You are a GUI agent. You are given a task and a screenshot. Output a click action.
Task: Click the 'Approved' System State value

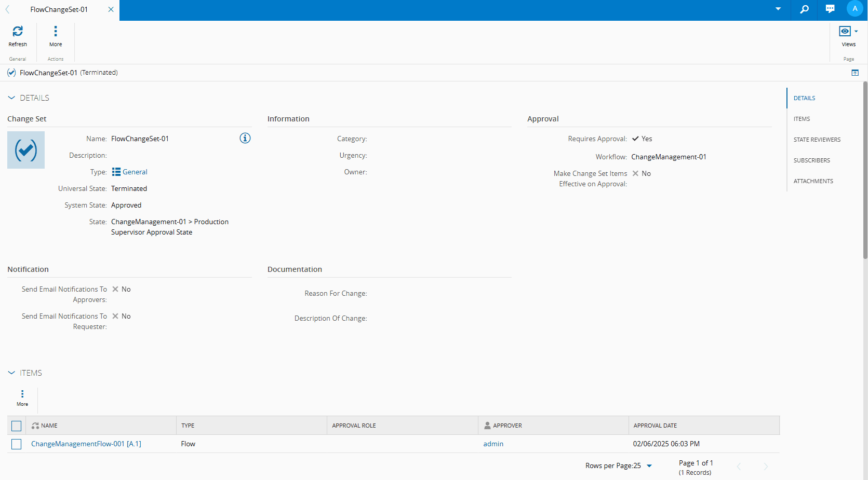[126, 205]
